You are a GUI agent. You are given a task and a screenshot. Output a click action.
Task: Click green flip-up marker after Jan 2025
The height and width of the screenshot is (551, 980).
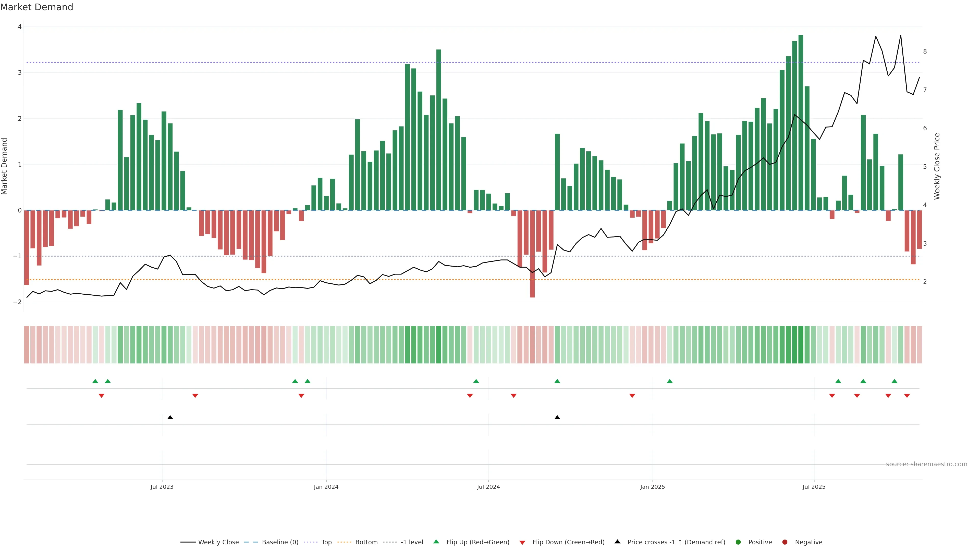tap(670, 381)
